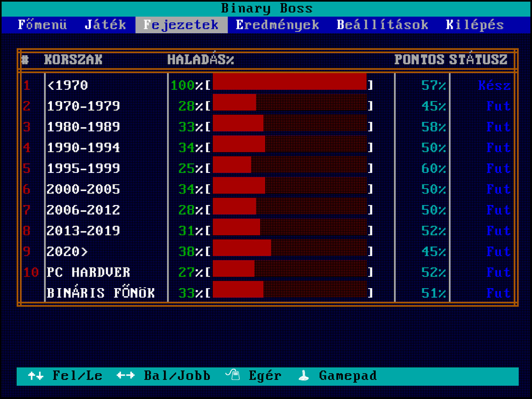Pick the 1995-1999 era entry
Viewport: 532px width, 399px height.
click(83, 168)
